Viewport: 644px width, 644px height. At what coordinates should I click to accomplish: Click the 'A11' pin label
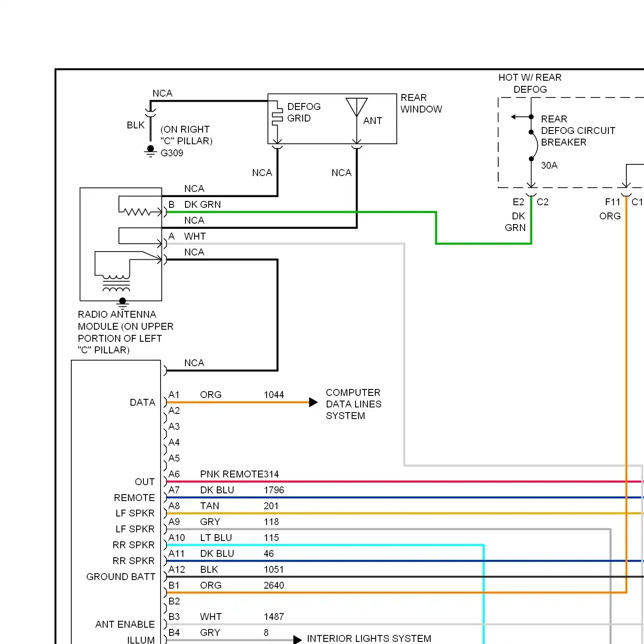(x=176, y=553)
